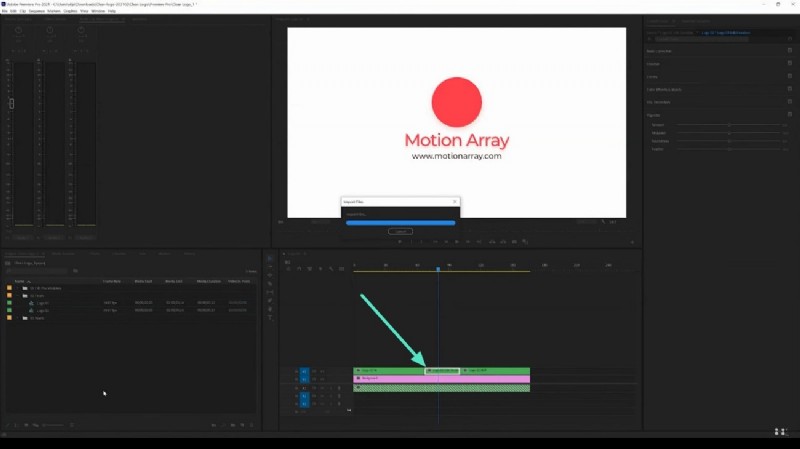Open the Button Editor plus icon

[632, 242]
